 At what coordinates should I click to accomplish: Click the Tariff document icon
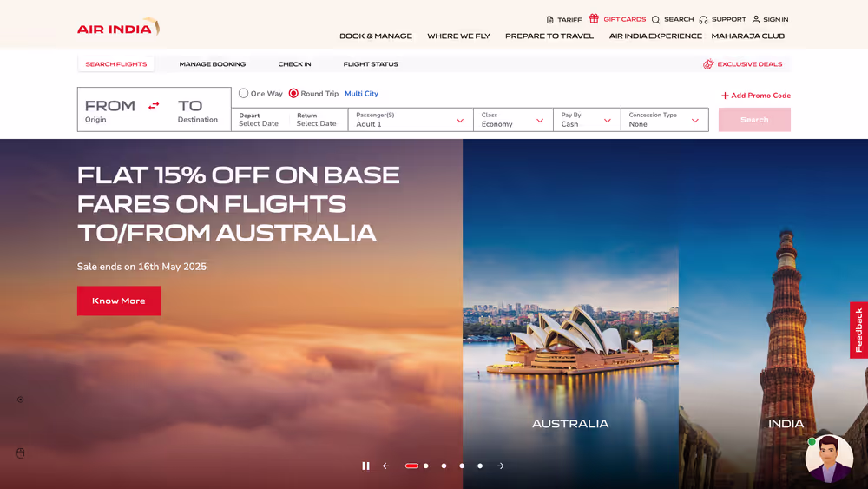pos(549,19)
